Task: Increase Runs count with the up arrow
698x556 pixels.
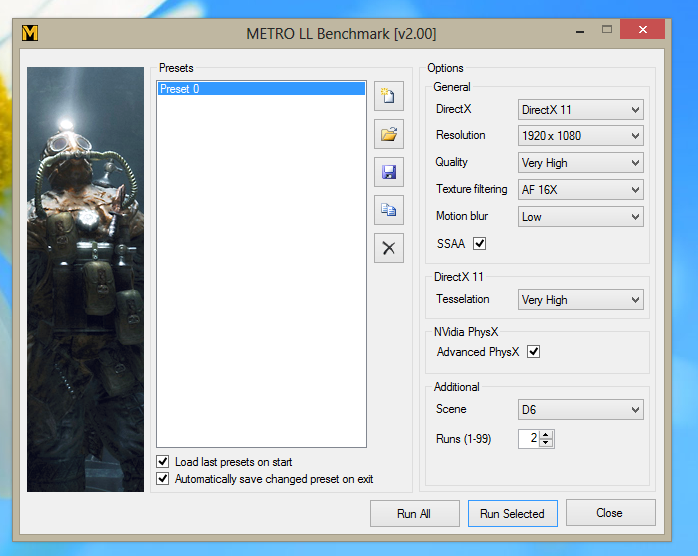Action: pyautogui.click(x=546, y=434)
